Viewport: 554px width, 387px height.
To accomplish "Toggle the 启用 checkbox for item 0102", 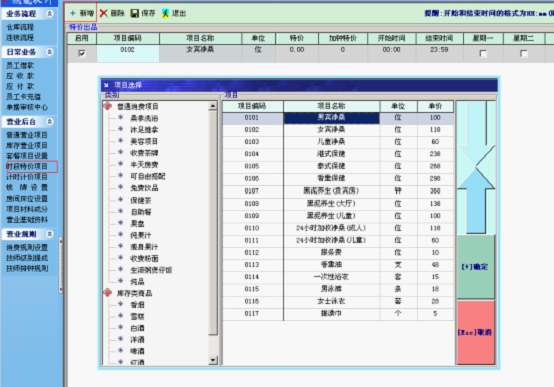I will click(x=82, y=53).
